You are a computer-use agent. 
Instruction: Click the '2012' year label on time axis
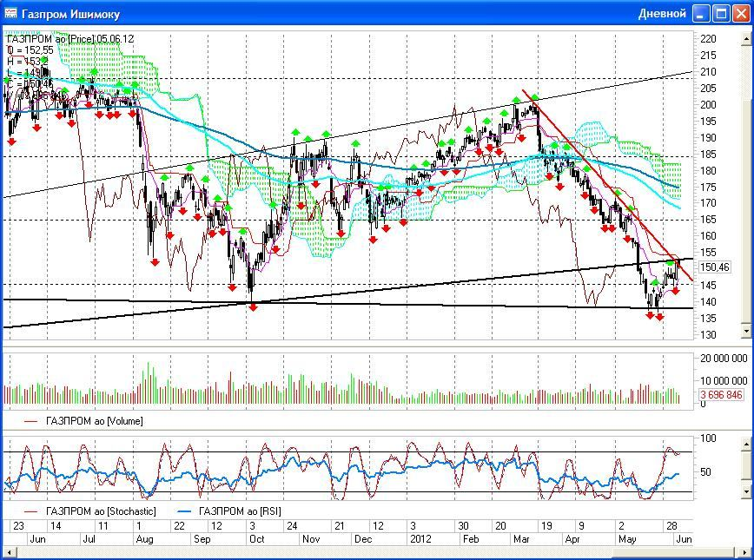[x=420, y=539]
